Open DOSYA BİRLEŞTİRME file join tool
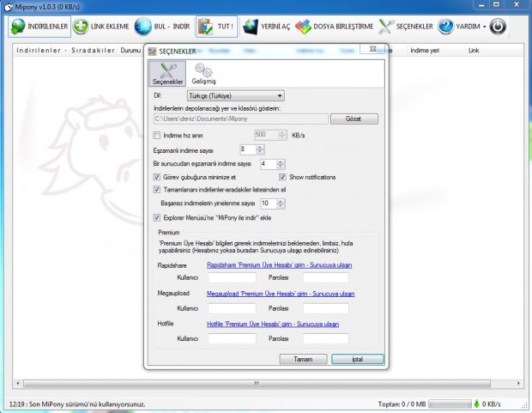The image size is (532, 413). 335,27
